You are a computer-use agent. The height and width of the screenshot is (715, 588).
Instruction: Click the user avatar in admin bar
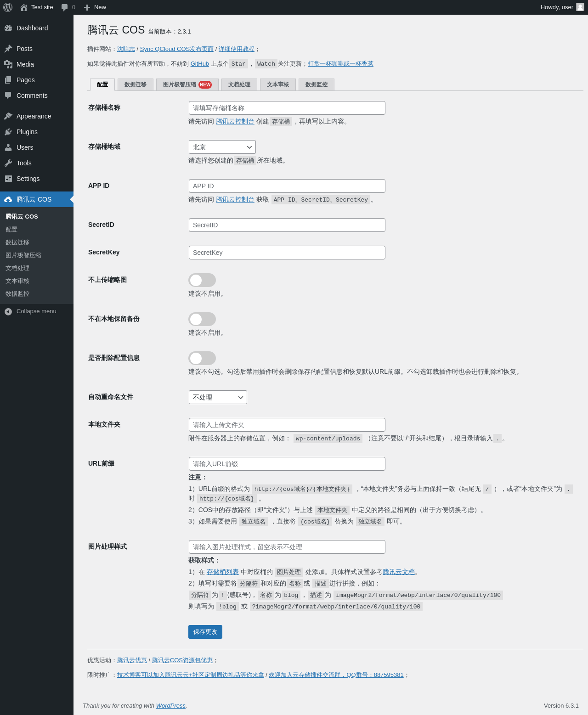[x=580, y=7]
